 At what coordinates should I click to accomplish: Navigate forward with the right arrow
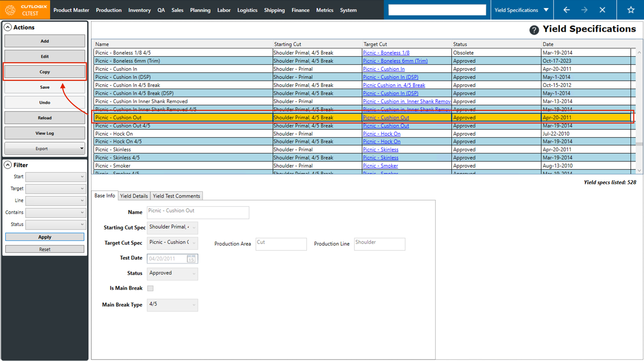point(584,10)
